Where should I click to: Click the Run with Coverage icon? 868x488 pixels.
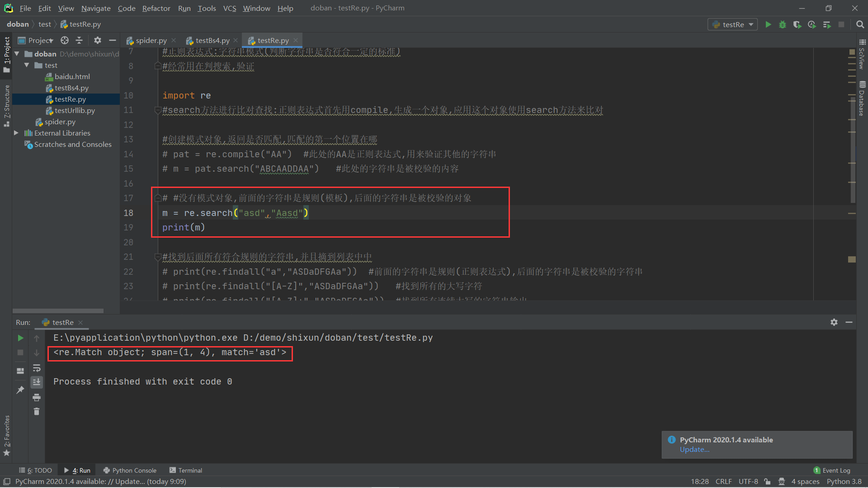(797, 25)
